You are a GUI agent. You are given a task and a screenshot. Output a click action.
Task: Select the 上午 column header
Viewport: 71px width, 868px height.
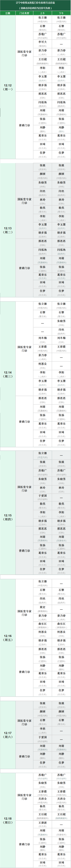click(x=43, y=13)
